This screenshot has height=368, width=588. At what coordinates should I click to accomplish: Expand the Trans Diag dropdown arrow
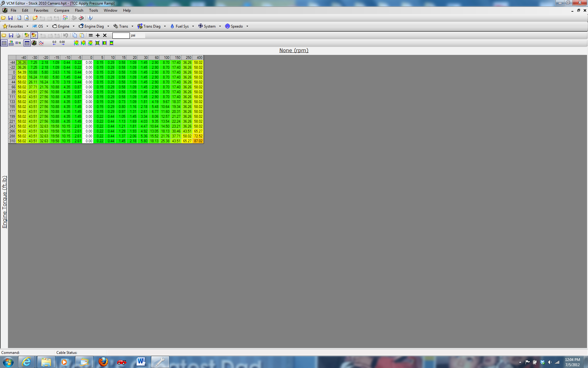pyautogui.click(x=165, y=26)
